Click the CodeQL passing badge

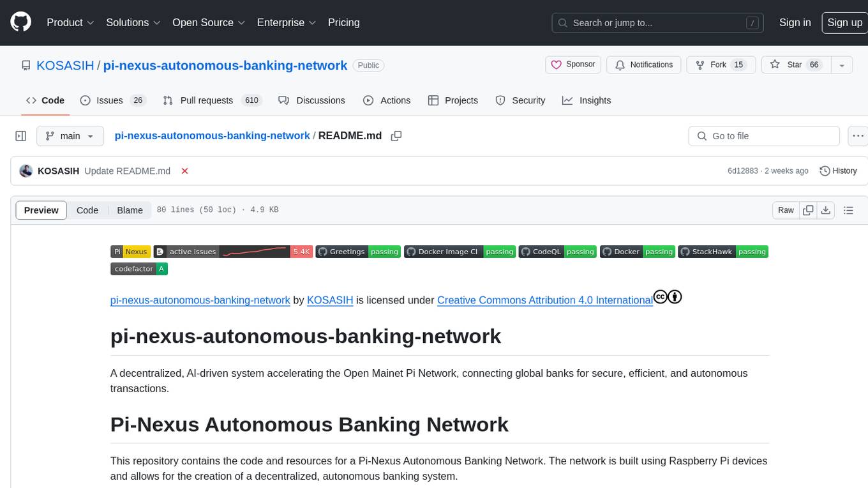[x=558, y=252]
